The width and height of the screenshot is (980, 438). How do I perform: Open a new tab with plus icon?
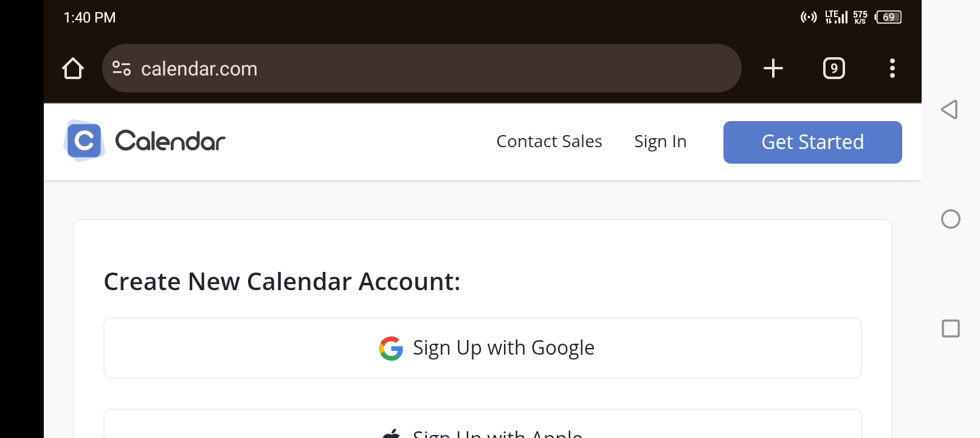(773, 68)
